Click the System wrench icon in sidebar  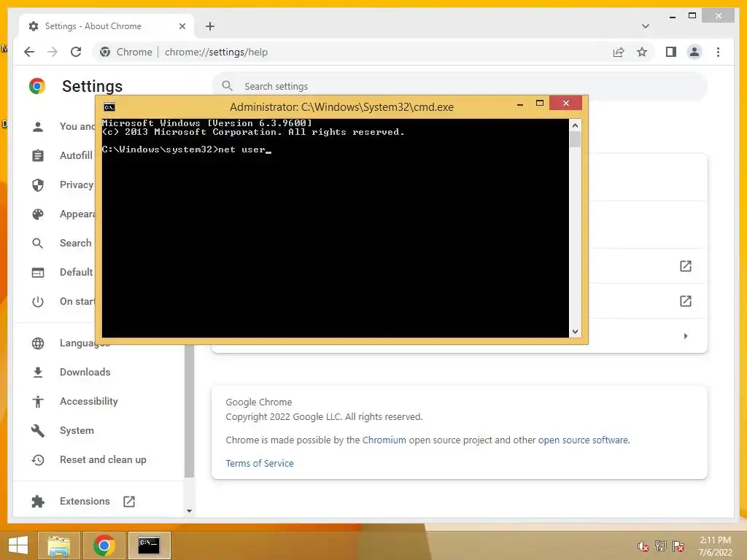(38, 430)
